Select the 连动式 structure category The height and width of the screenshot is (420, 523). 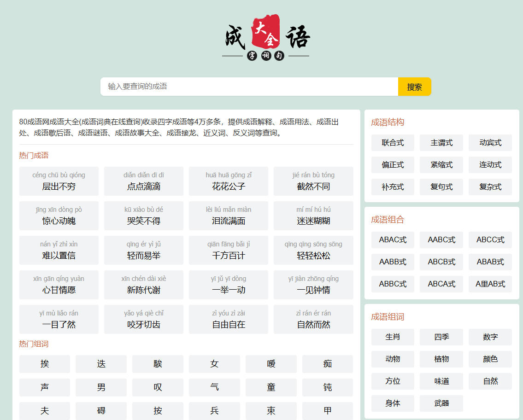(490, 165)
